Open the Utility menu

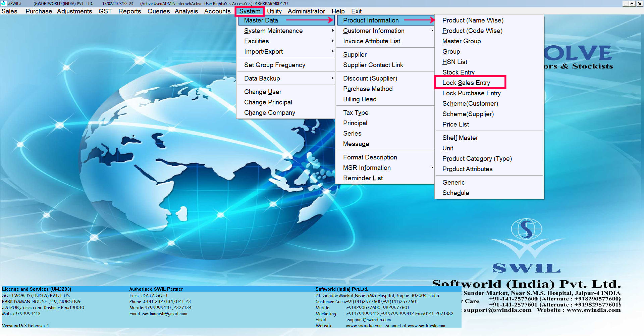(274, 11)
